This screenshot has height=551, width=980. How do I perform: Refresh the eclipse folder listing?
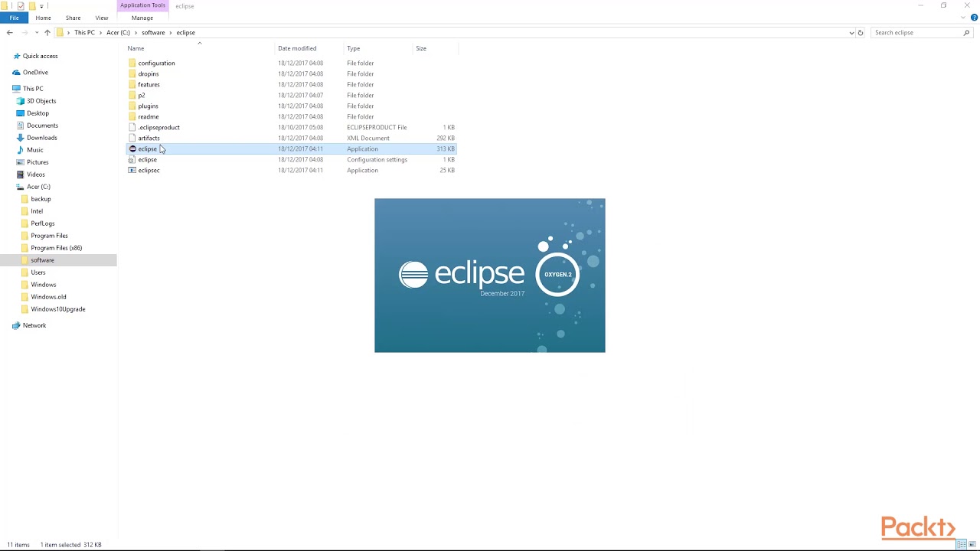point(861,33)
